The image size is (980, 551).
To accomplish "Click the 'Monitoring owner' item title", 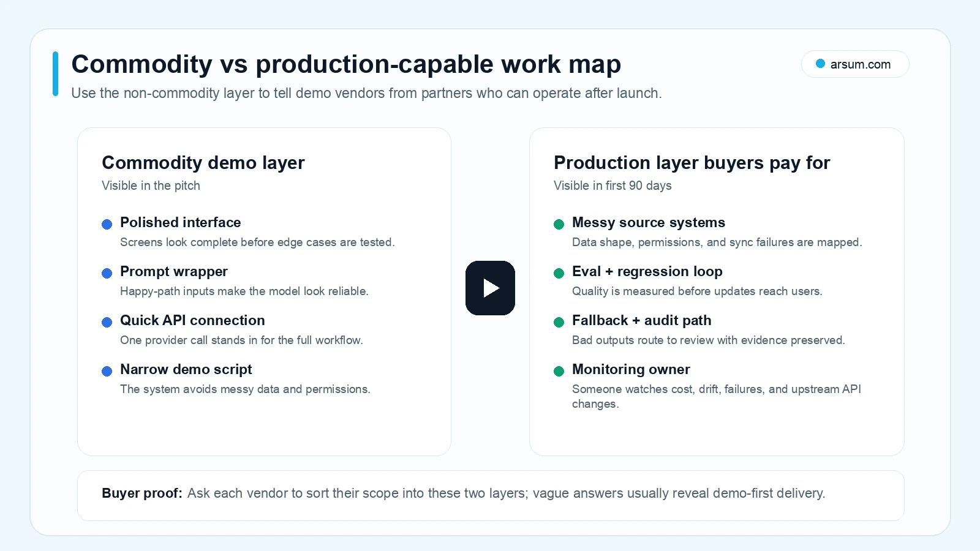I will click(631, 369).
